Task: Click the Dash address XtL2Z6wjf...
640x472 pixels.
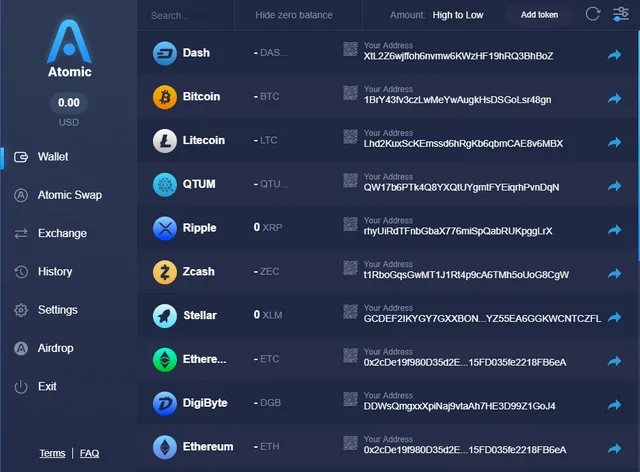Action: [458, 56]
